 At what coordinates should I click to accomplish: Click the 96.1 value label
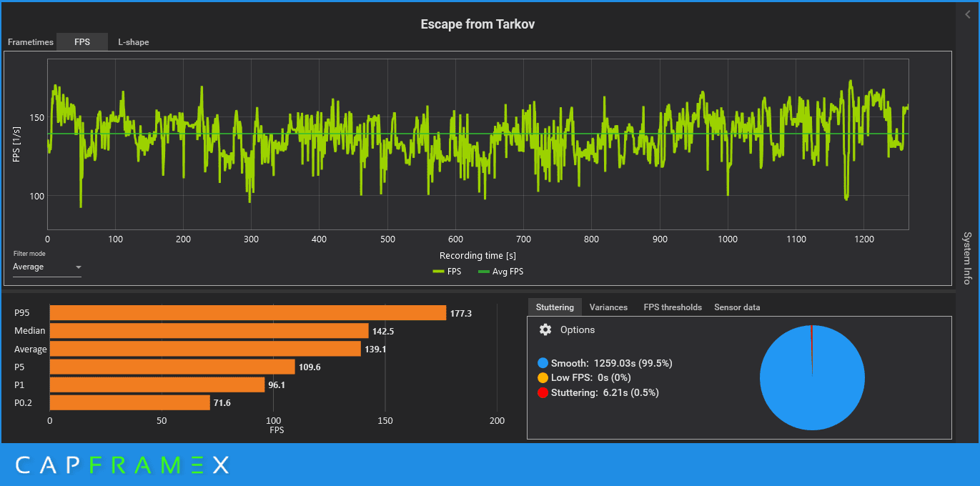tap(277, 385)
